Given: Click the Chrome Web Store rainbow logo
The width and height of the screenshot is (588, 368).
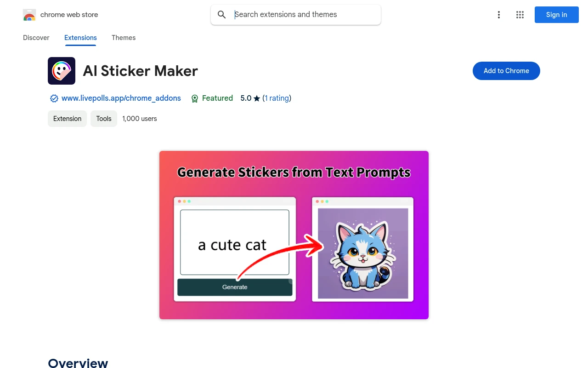Looking at the screenshot, I should tap(29, 15).
